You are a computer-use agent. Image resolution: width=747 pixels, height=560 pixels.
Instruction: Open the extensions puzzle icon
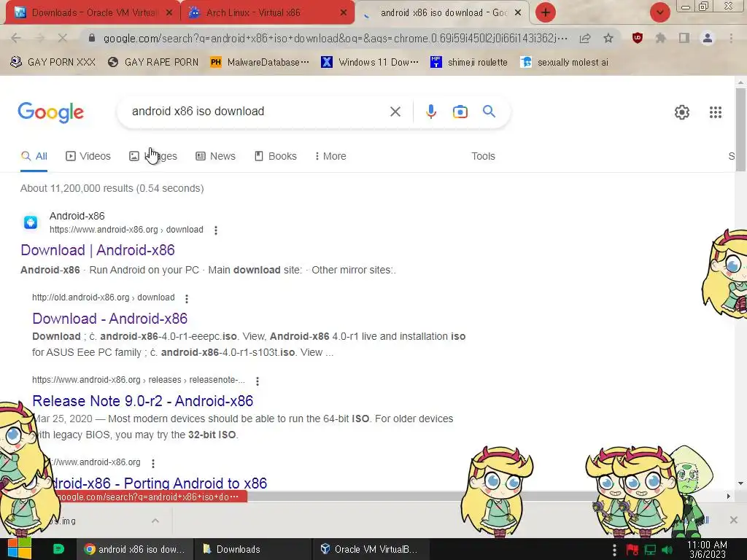point(660,38)
